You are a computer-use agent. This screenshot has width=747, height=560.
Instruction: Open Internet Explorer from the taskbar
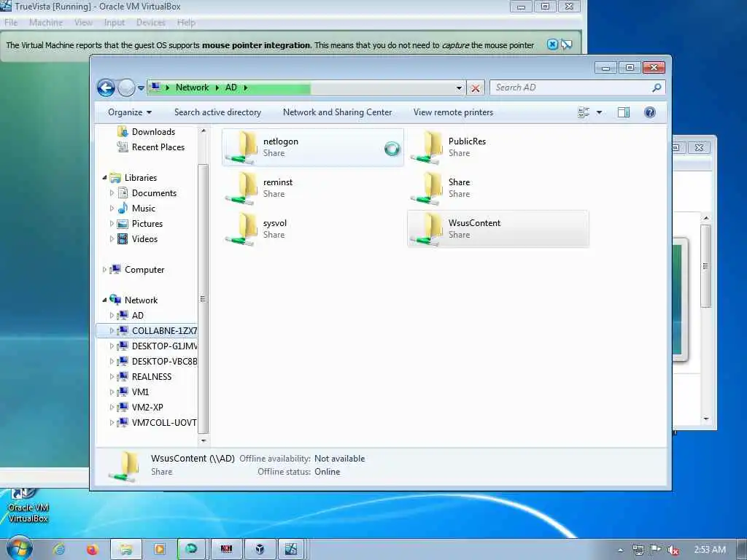tap(59, 550)
